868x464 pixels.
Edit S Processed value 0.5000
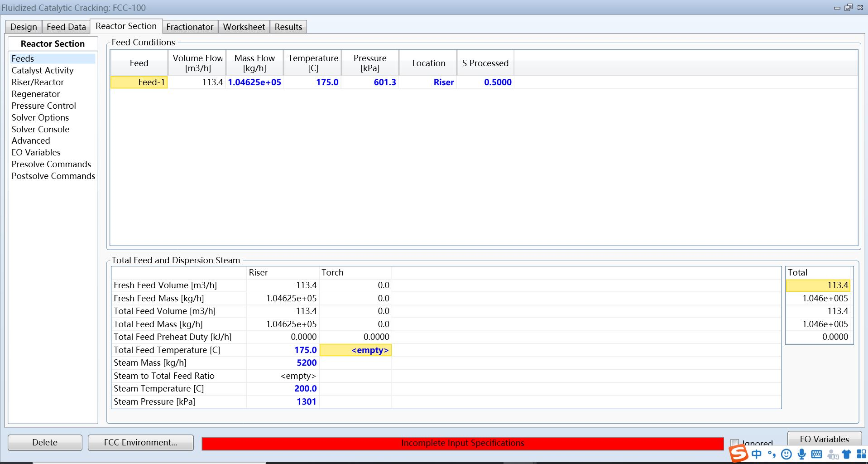coord(485,82)
